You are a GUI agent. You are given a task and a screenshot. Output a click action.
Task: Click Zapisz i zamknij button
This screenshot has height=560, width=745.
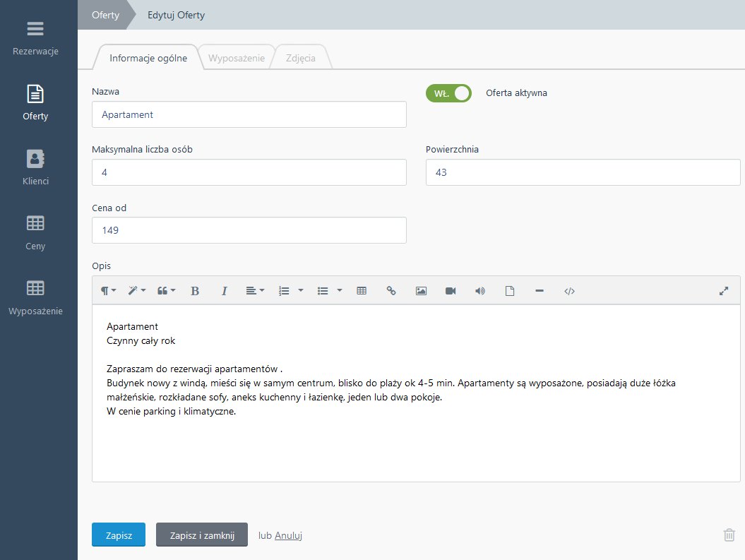click(x=202, y=535)
